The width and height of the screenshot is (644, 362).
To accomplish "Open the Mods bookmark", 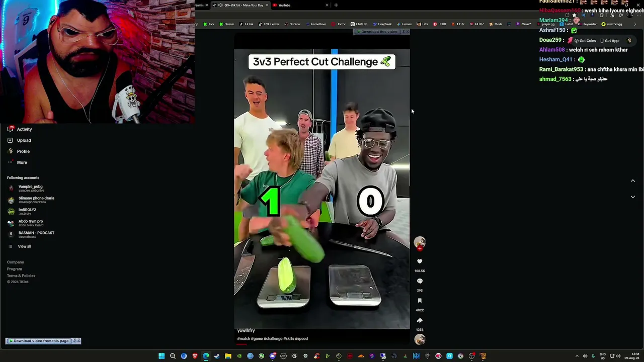I will [496, 24].
